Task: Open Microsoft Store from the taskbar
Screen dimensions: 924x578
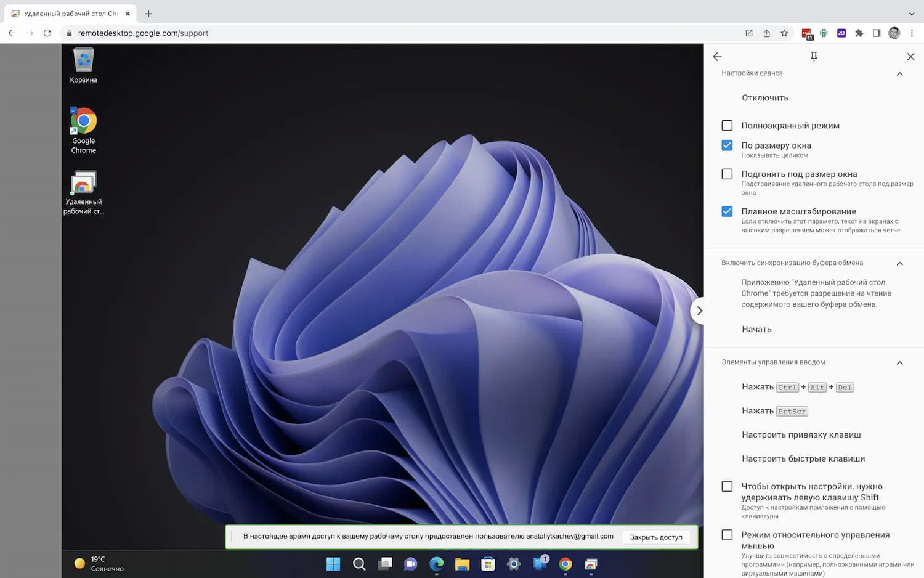Action: click(488, 564)
